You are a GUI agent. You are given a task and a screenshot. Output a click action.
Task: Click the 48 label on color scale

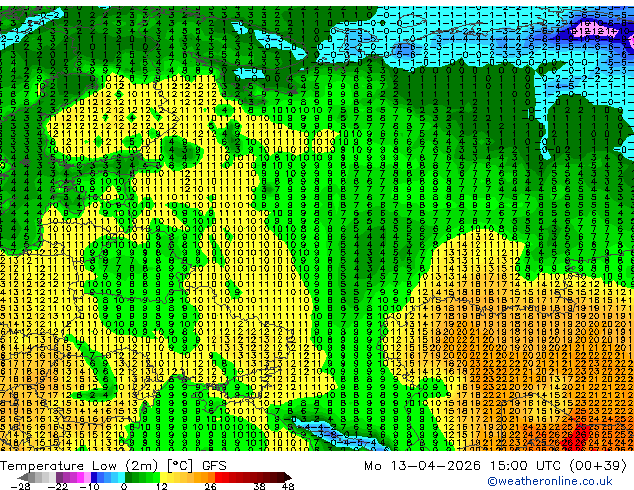(288, 486)
